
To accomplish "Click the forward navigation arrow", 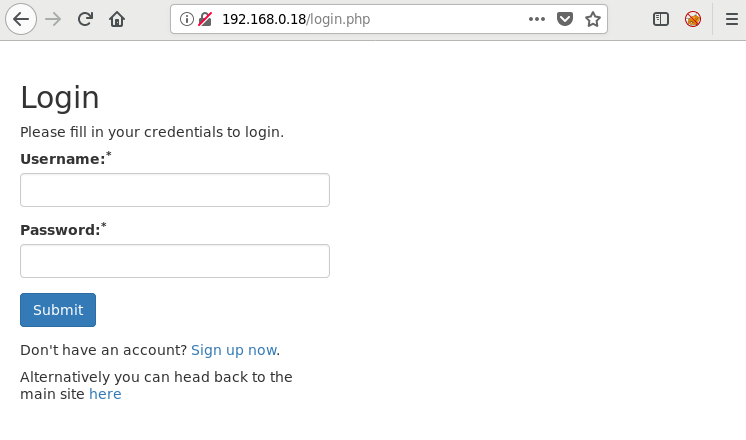I will click(54, 19).
